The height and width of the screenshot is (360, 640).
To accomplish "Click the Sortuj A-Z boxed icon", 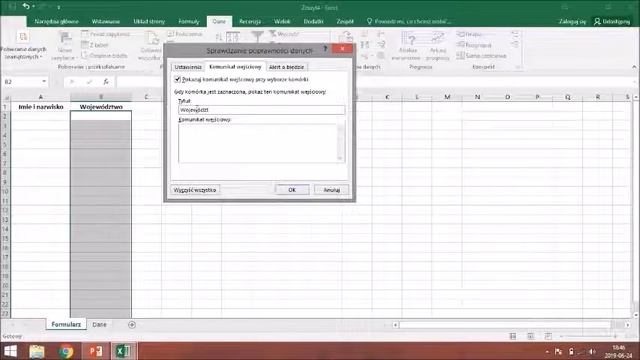I will 233,38.
